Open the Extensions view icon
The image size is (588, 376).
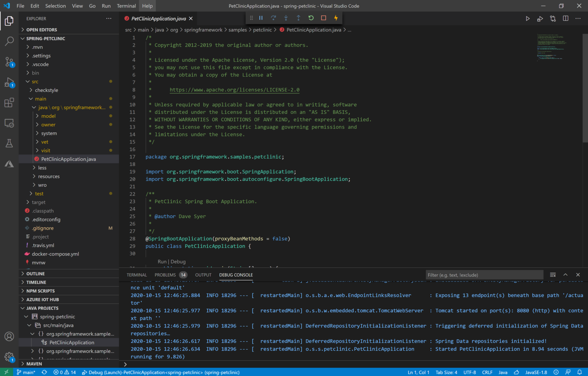coord(9,102)
